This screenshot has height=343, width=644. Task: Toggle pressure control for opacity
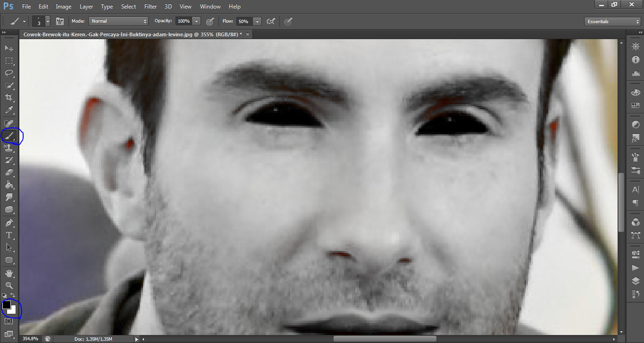pyautogui.click(x=210, y=21)
